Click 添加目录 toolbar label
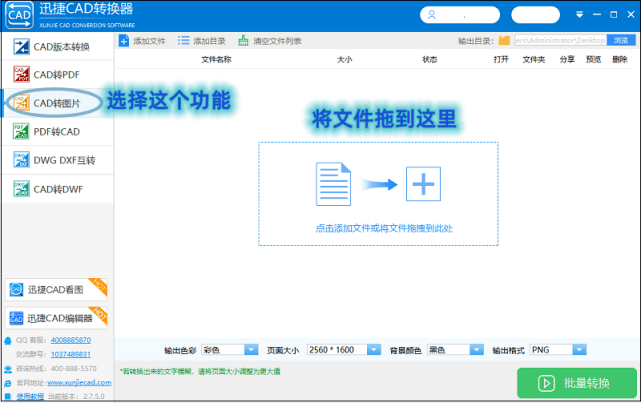The image size is (641, 403). [x=209, y=41]
